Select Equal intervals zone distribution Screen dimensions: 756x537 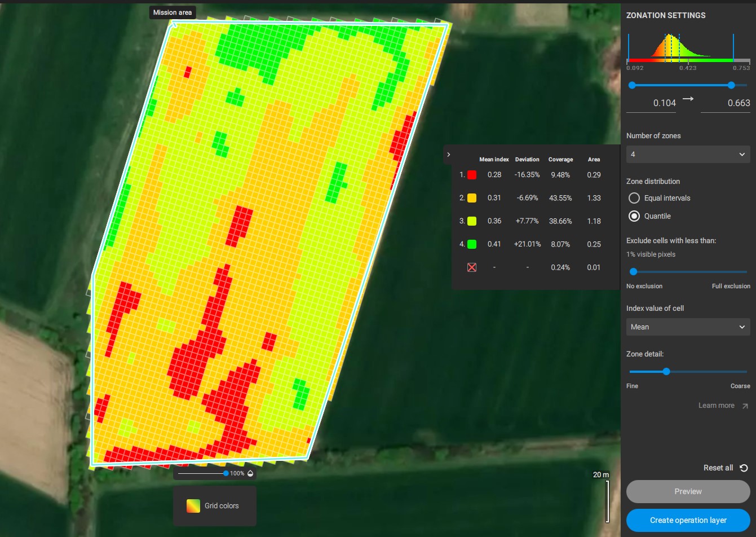pyautogui.click(x=634, y=198)
